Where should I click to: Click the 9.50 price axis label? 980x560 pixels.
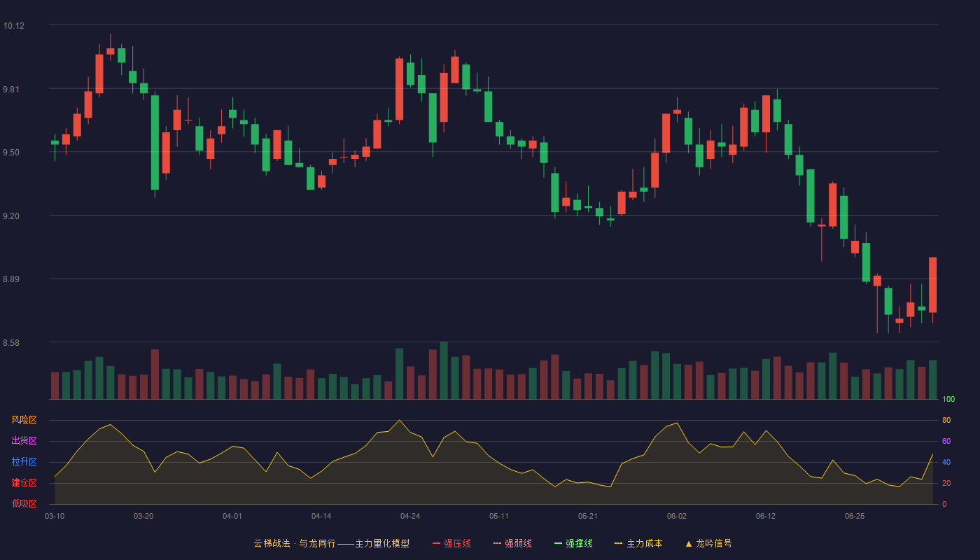[11, 153]
